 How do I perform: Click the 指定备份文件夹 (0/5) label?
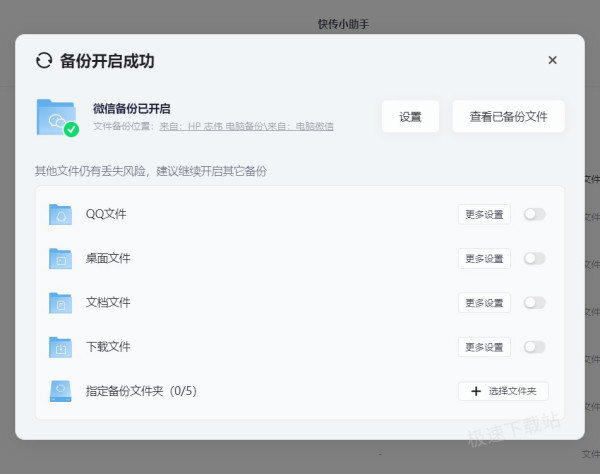[141, 391]
